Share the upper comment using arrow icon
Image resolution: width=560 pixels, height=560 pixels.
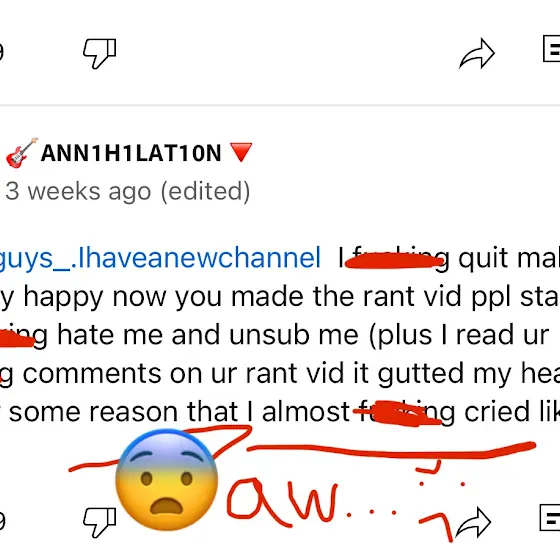tap(477, 54)
